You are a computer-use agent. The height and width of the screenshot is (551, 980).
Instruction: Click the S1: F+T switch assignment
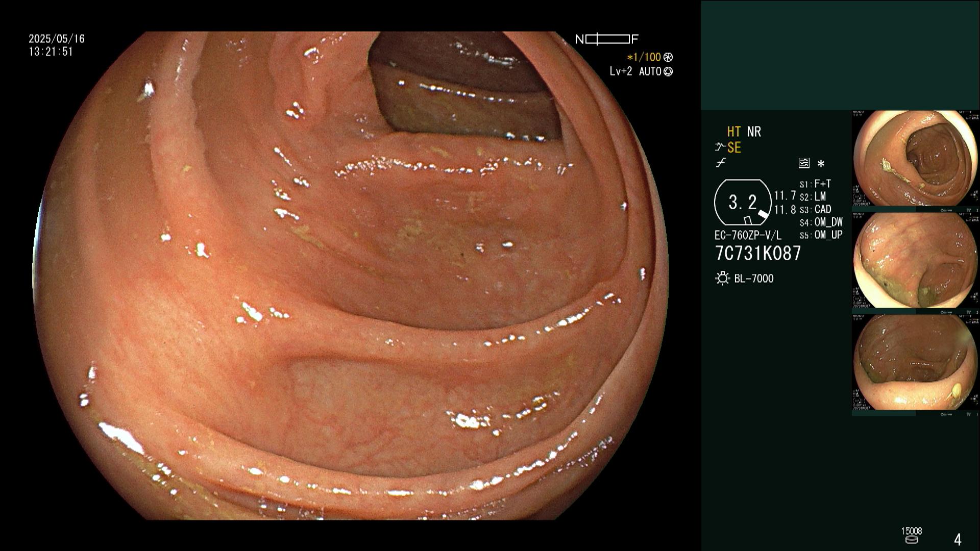click(815, 184)
